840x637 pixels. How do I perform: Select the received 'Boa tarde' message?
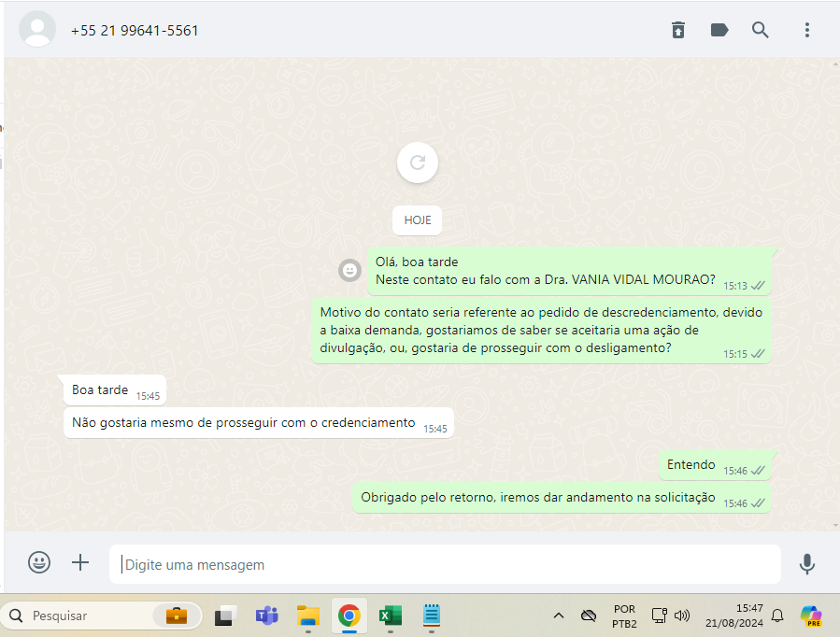click(x=115, y=390)
